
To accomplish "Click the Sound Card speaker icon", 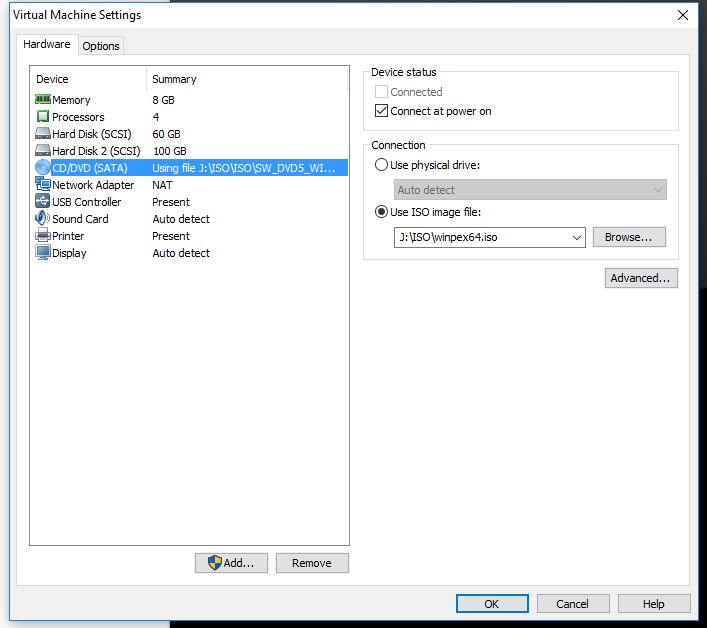I will tap(43, 218).
